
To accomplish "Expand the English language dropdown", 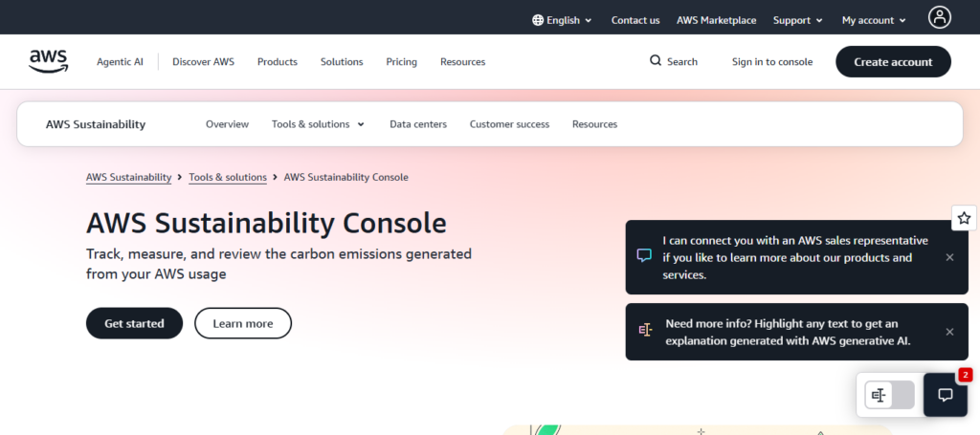I will pyautogui.click(x=562, y=20).
